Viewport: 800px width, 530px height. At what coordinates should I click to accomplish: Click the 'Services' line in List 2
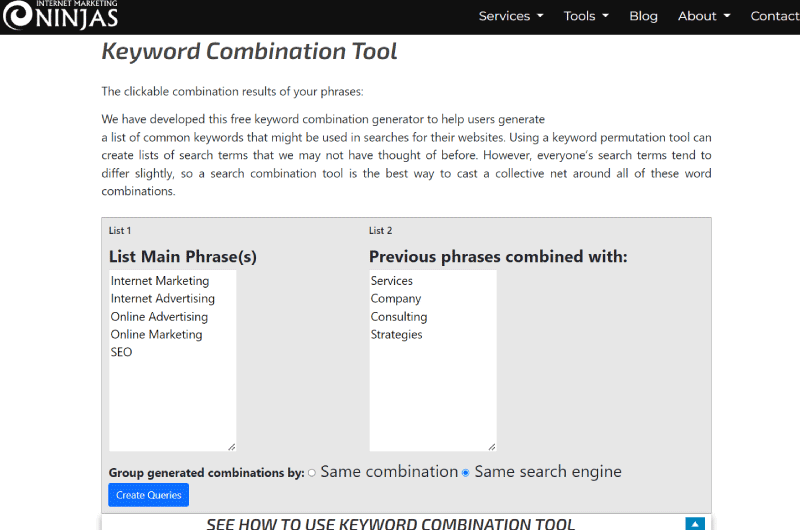(392, 281)
